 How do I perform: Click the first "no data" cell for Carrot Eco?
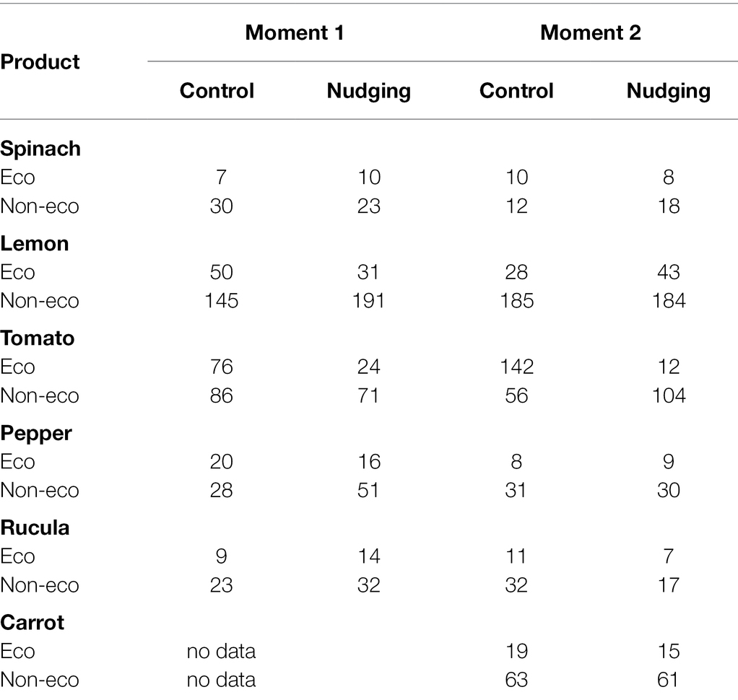tap(221, 651)
